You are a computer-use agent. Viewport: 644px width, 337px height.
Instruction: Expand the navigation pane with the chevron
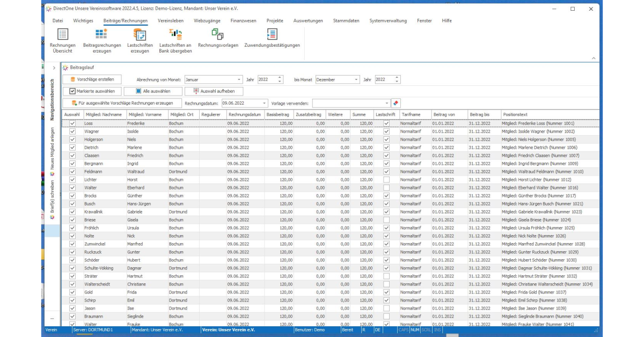point(54,68)
